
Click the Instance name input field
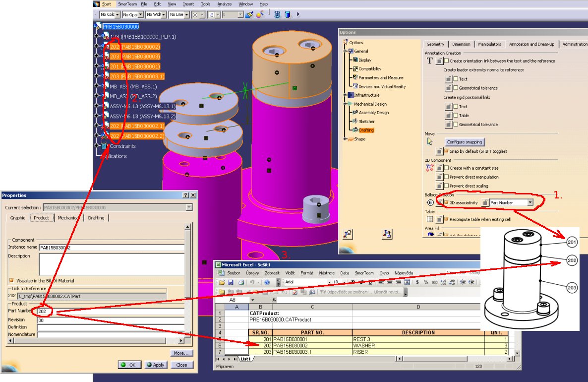[112, 248]
